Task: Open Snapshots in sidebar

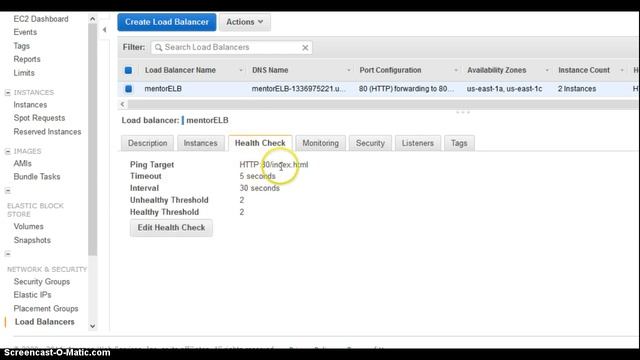Action: click(32, 240)
